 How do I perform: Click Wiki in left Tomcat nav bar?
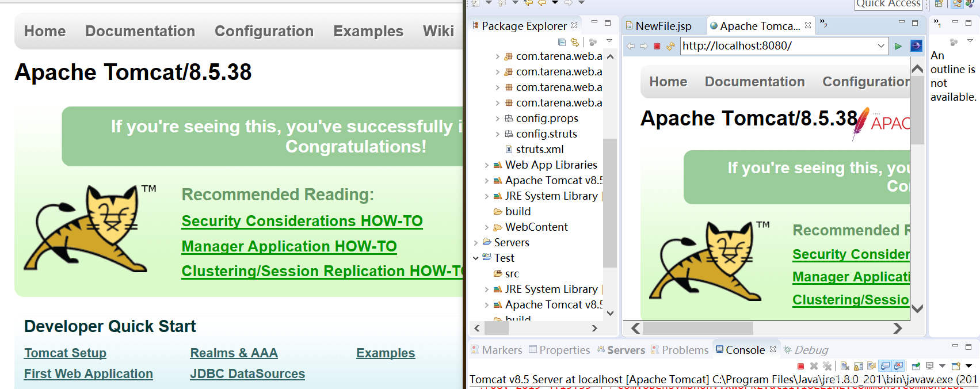pyautogui.click(x=438, y=31)
